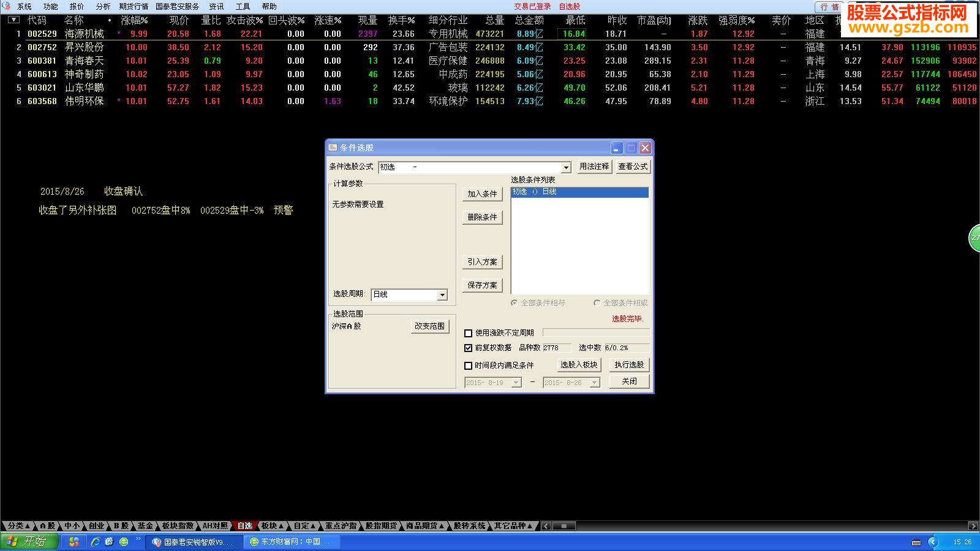Click the right arrow of the bottom horizontal scrollbar
980x551 pixels.
point(973,526)
